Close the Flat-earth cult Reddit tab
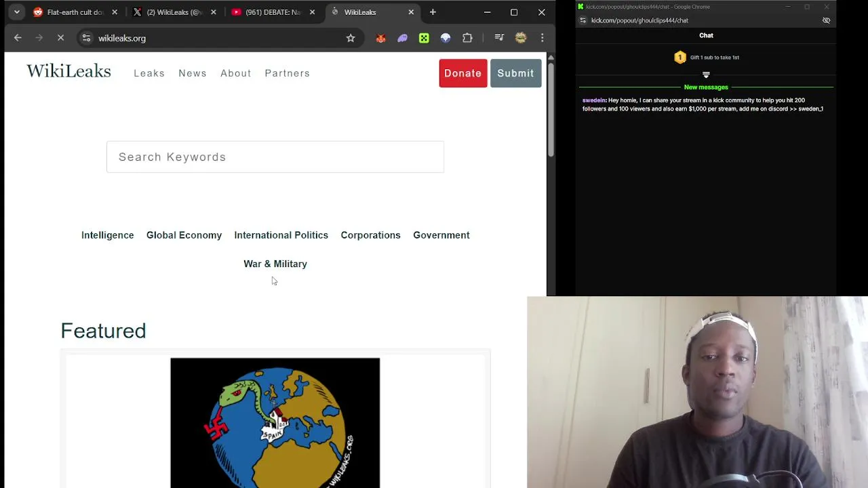Image resolution: width=868 pixels, height=488 pixels. tap(115, 12)
